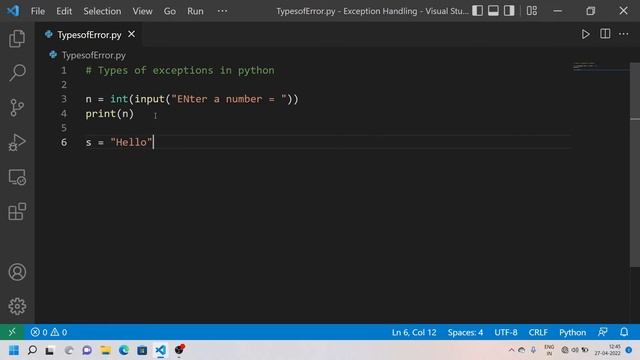The image size is (640, 360).
Task: Open the Manage gear menu
Action: pos(17,306)
